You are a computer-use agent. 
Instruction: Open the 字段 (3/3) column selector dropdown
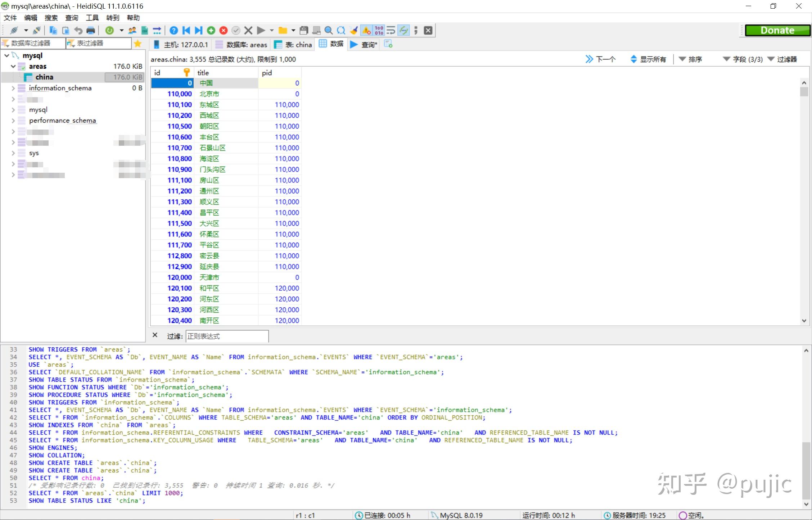click(x=743, y=59)
